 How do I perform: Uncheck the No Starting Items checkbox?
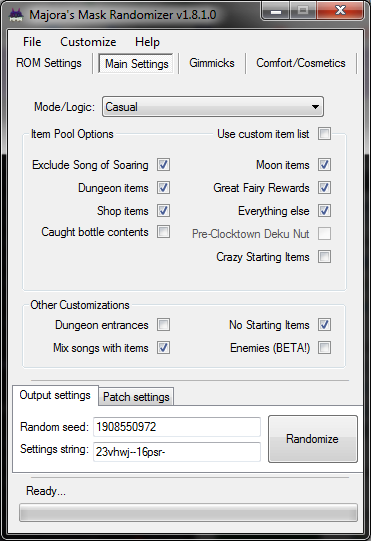pyautogui.click(x=324, y=325)
